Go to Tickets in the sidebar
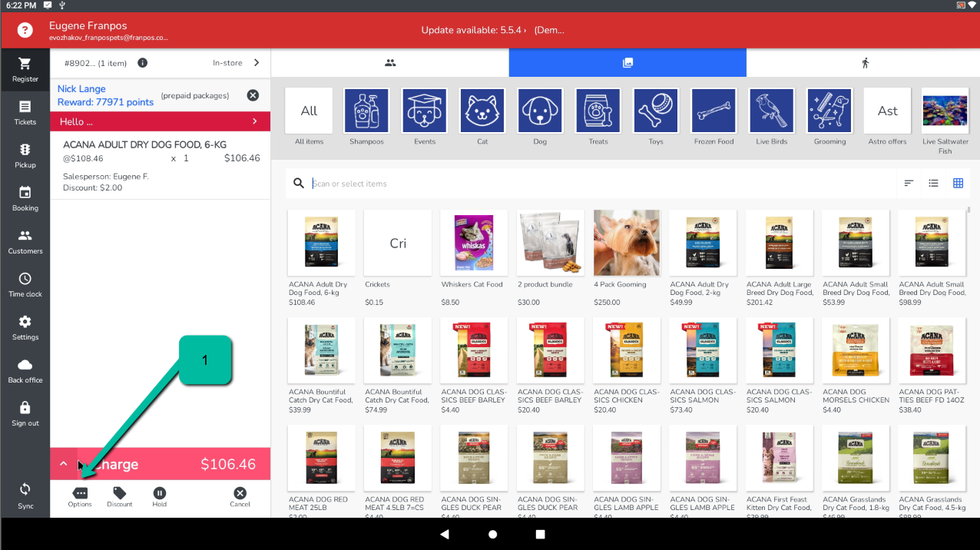Image resolution: width=980 pixels, height=550 pixels. point(25,113)
